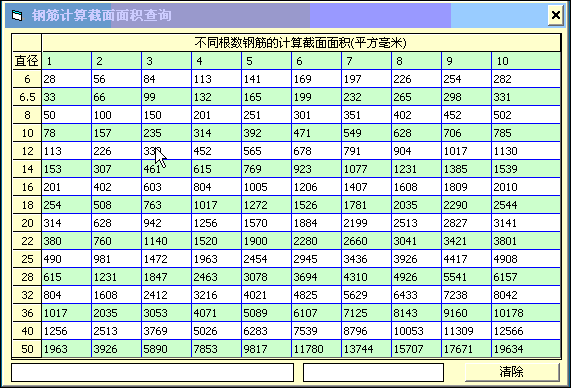
Task: Click cell 4021 in diameter 32 row
Action: coord(266,295)
